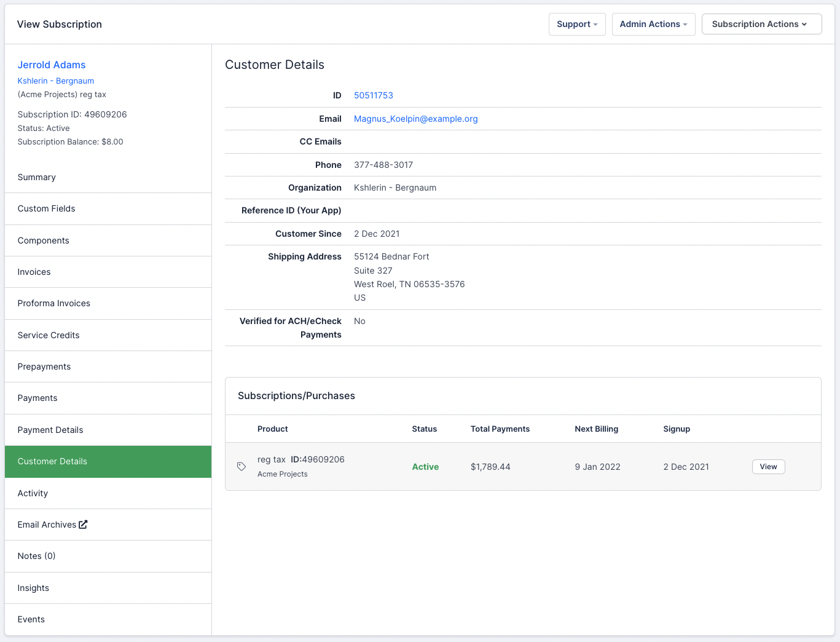Click the external link icon on Email Archives

click(83, 525)
